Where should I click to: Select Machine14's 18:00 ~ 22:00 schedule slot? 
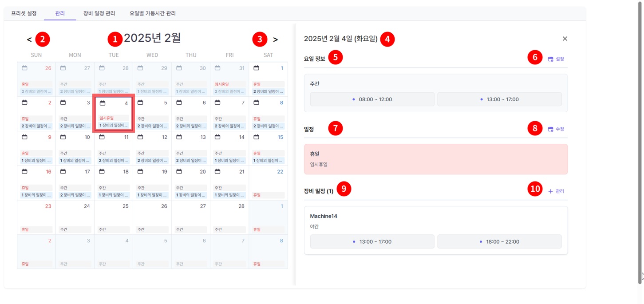click(499, 241)
